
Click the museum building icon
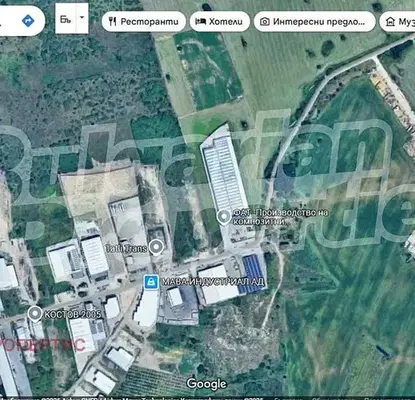(390, 22)
